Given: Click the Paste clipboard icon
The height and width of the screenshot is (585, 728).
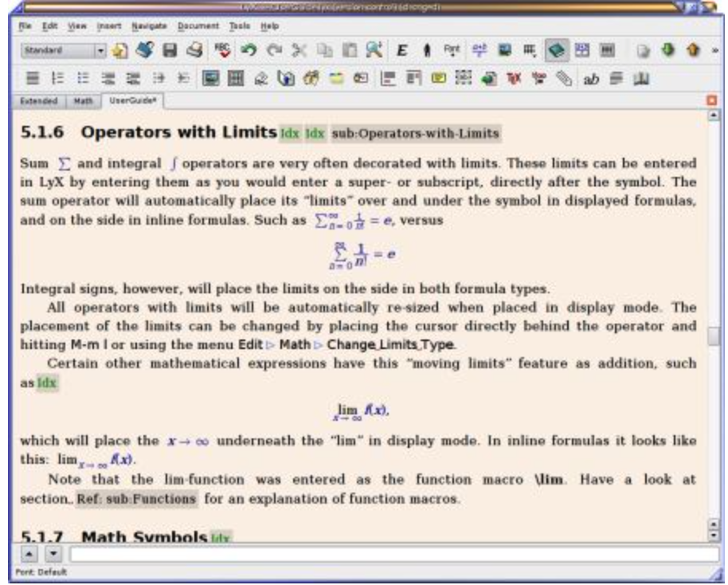Looking at the screenshot, I should [x=350, y=50].
